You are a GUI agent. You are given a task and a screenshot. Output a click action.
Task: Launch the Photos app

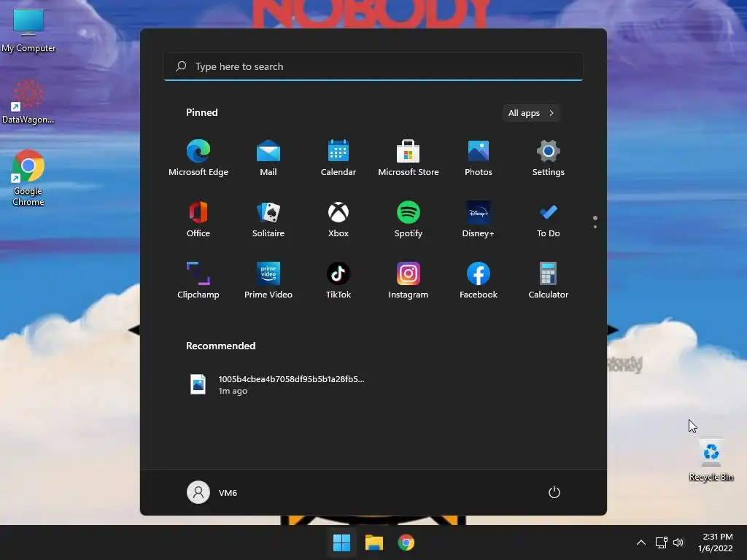479,158
